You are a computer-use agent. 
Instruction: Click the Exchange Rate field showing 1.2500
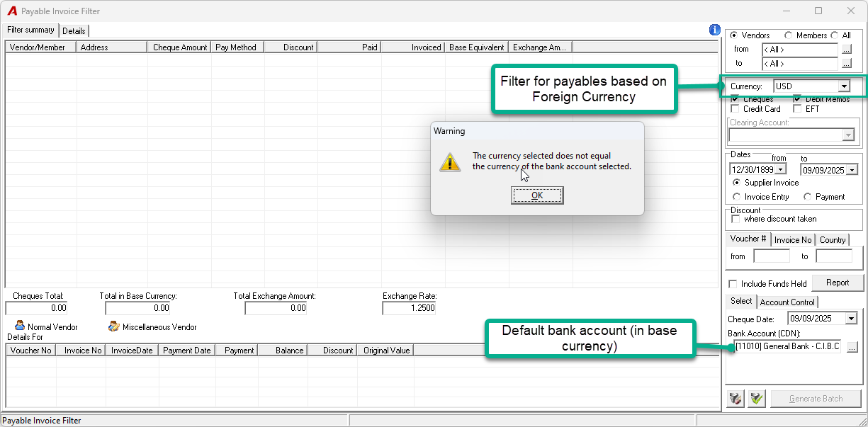tap(409, 308)
